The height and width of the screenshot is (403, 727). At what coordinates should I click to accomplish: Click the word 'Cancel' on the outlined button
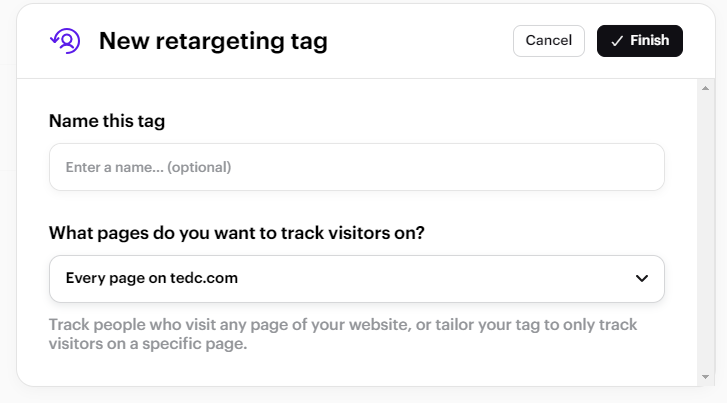tap(548, 40)
